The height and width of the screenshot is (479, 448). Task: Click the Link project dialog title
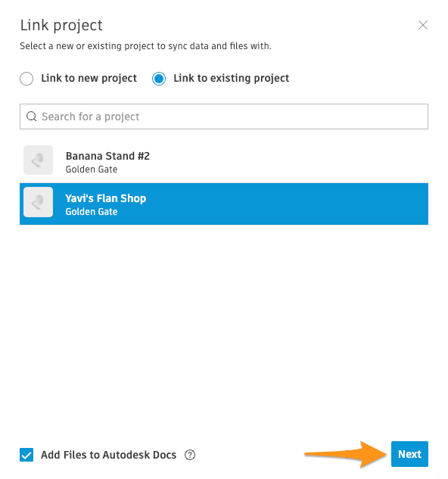point(61,26)
